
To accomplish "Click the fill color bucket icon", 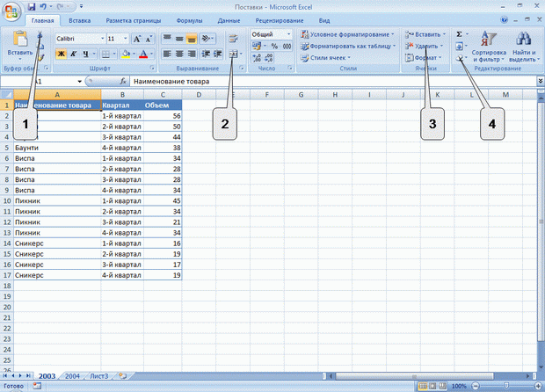I will 126,54.
